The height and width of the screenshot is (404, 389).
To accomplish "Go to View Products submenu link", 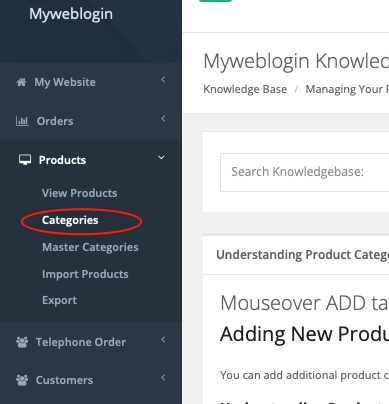I will tap(79, 193).
